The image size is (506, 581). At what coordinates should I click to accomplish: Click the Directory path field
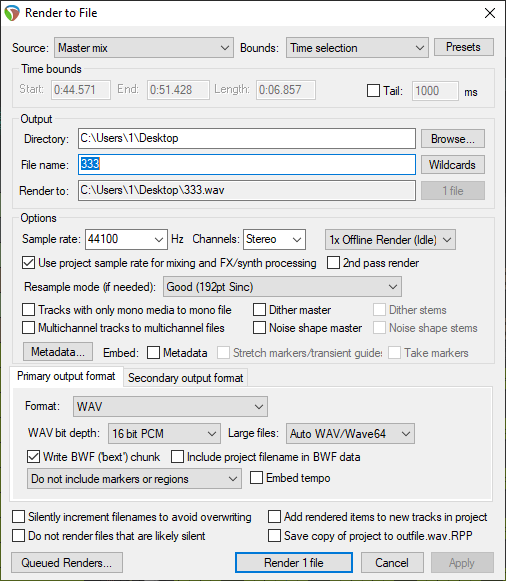click(247, 138)
